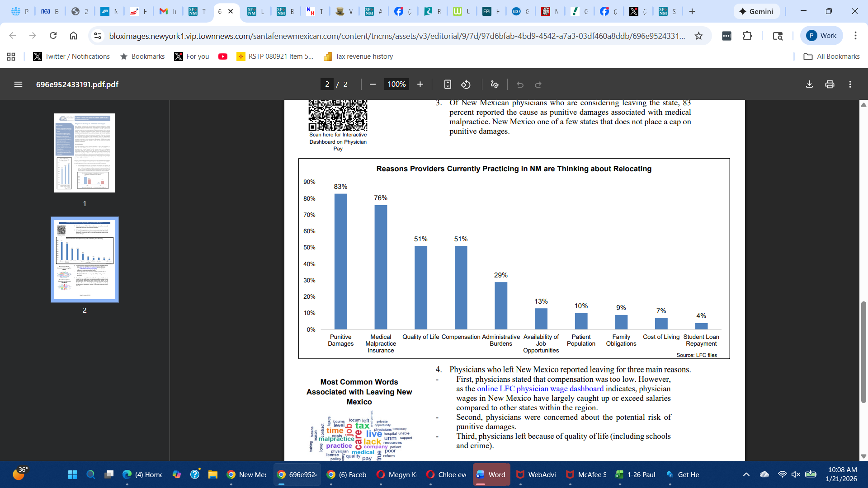
Task: Click the online LFC physician wage dashboard link
Action: click(x=540, y=389)
